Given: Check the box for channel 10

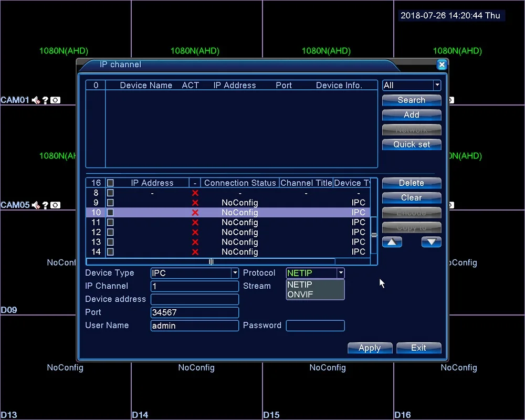Looking at the screenshot, I should pos(110,212).
